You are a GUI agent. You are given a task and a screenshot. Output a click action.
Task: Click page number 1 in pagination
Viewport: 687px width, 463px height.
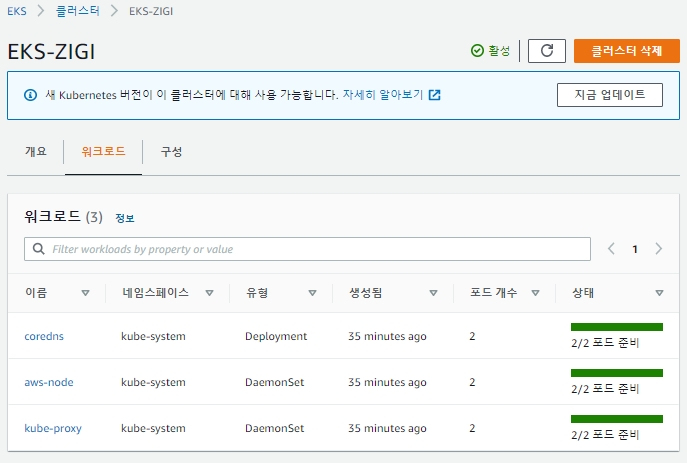coord(635,249)
